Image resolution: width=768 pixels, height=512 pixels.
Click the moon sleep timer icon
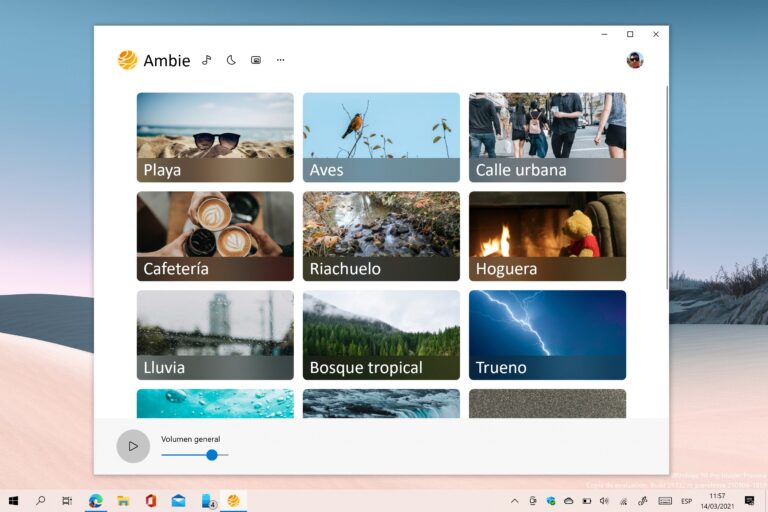tap(231, 60)
